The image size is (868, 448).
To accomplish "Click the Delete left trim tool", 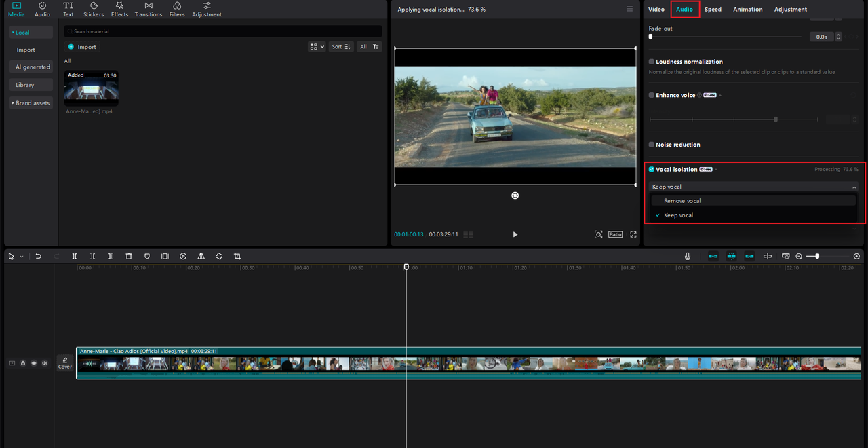I will (92, 256).
